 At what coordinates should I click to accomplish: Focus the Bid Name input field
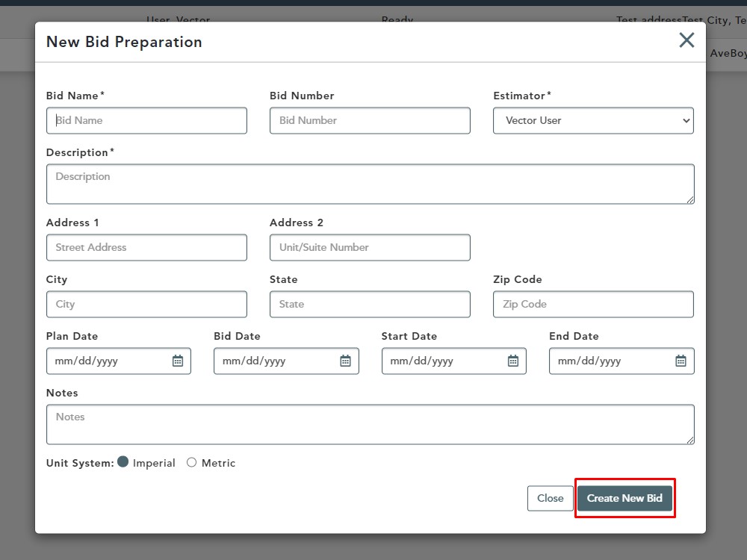click(146, 120)
